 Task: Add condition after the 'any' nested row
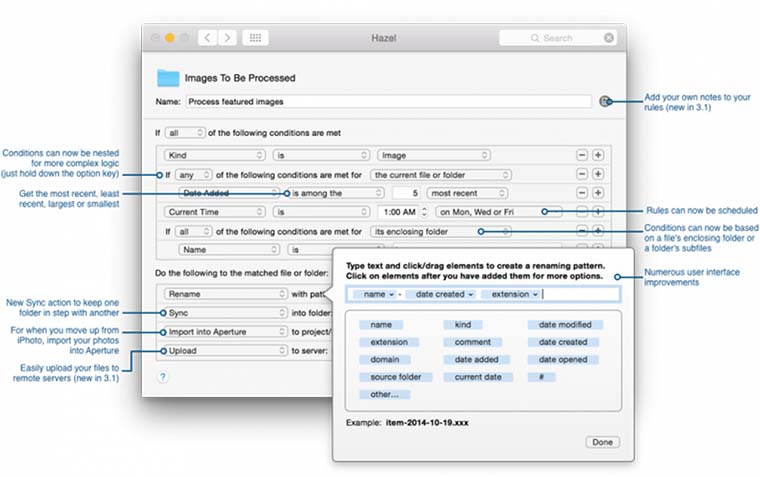tap(598, 174)
